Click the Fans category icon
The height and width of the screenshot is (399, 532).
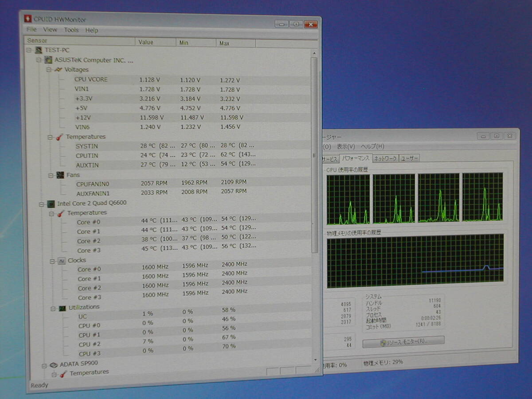[60, 175]
